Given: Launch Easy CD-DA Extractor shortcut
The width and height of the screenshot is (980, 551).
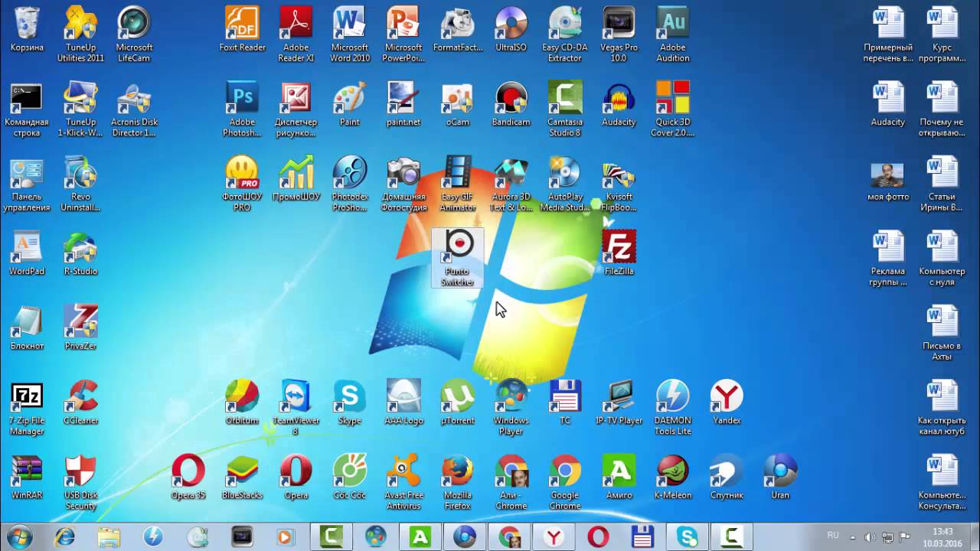Looking at the screenshot, I should click(x=565, y=33).
